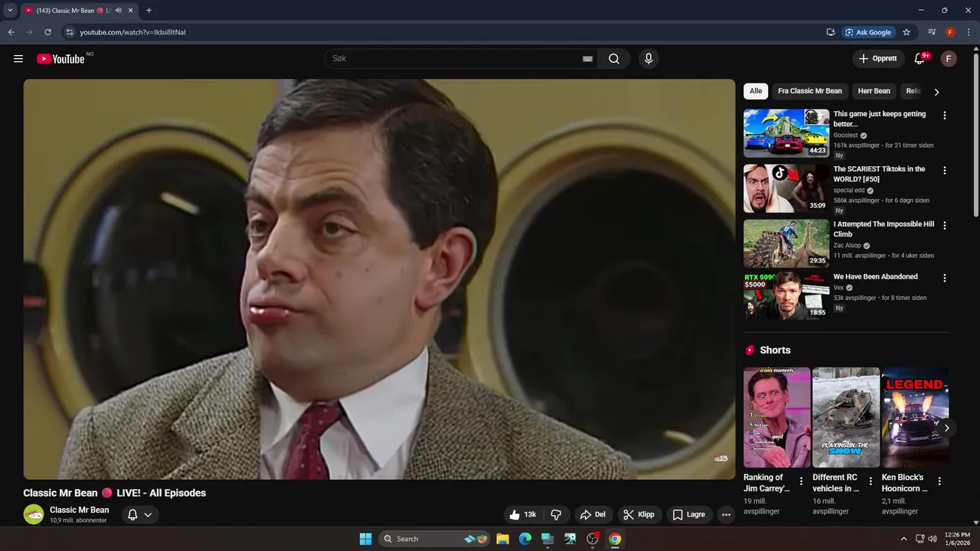Bookmark this page with the star
Screen dimensions: 980x551
point(906,32)
